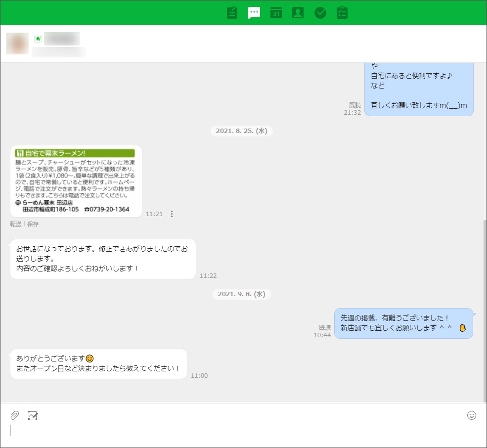487x448 pixels.
Task: Click the screen capture image icon
Action: (33, 415)
